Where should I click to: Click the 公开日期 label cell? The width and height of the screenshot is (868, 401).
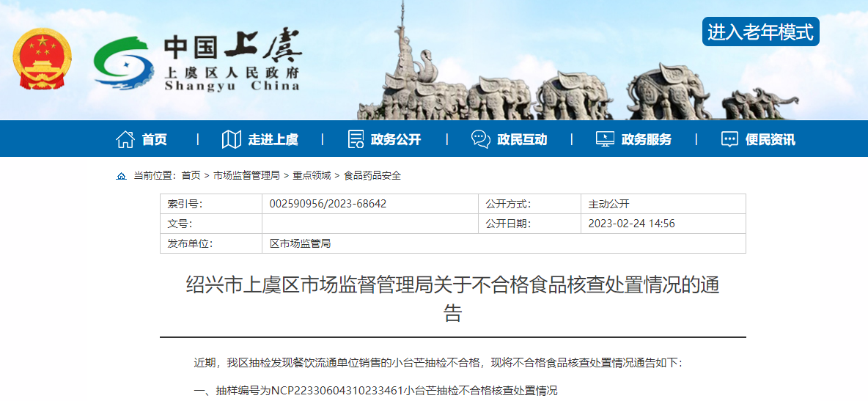tap(529, 224)
